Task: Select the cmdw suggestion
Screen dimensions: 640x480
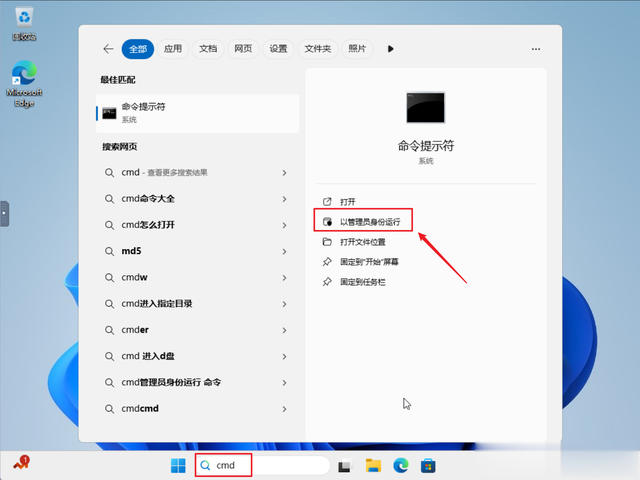Action: click(x=198, y=278)
